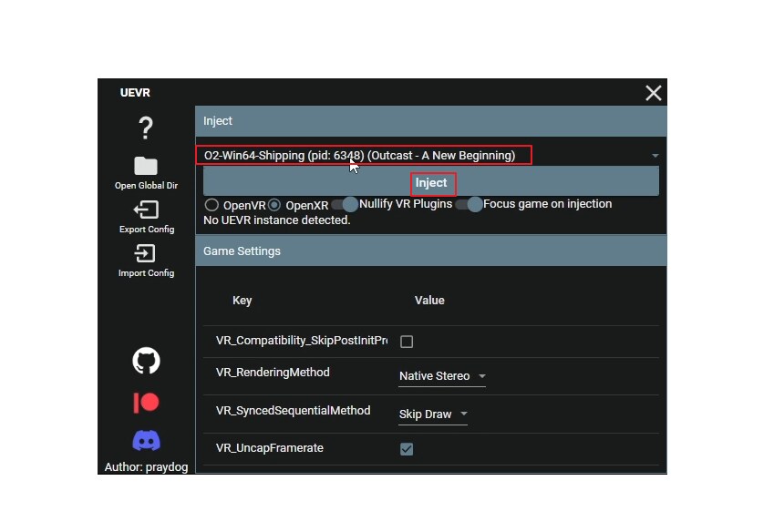This screenshot has width=774, height=532.
Task: Join Discord via the Discord icon
Action: pyautogui.click(x=145, y=442)
